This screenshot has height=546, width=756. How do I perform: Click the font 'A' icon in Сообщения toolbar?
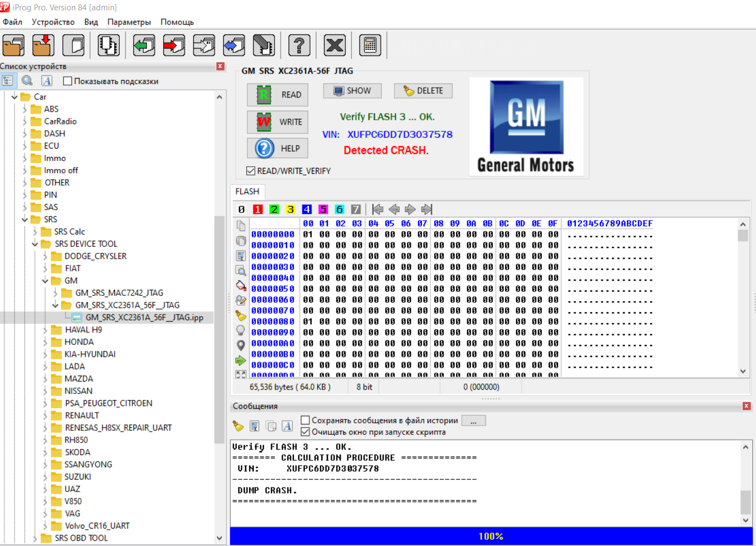click(x=288, y=426)
